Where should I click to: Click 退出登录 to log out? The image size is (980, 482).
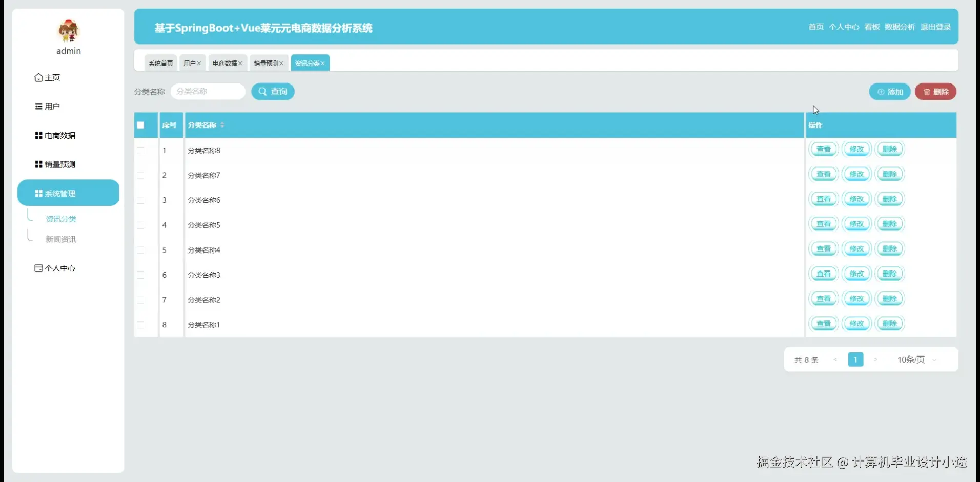click(x=935, y=27)
